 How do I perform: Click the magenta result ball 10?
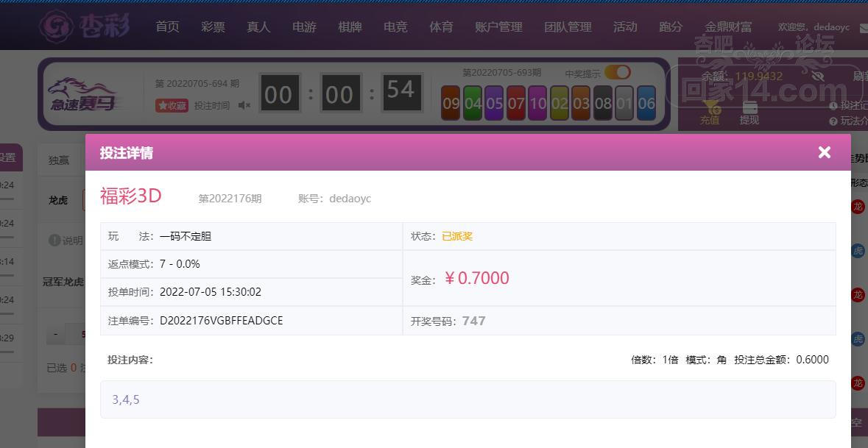click(x=537, y=104)
